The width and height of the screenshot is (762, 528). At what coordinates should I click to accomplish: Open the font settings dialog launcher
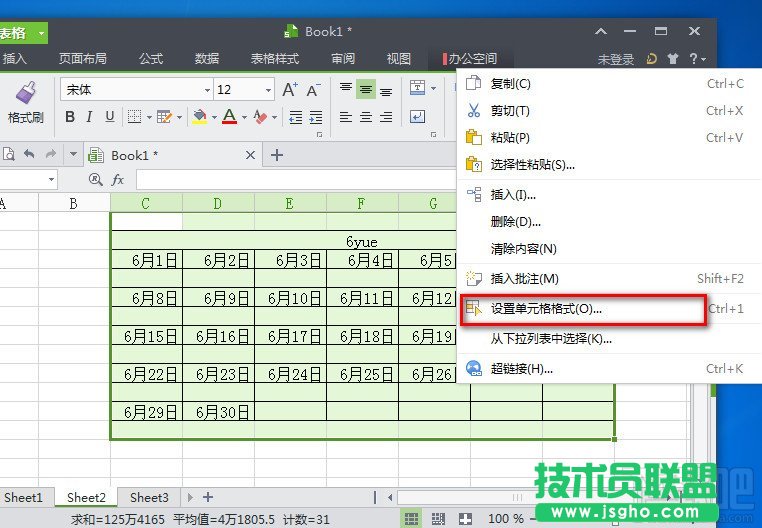319,135
